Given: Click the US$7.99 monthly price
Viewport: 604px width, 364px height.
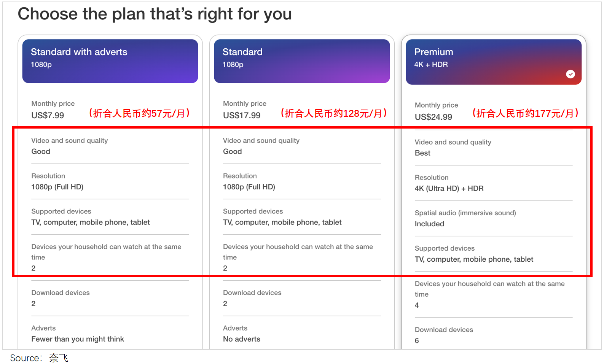Looking at the screenshot, I should pos(48,116).
